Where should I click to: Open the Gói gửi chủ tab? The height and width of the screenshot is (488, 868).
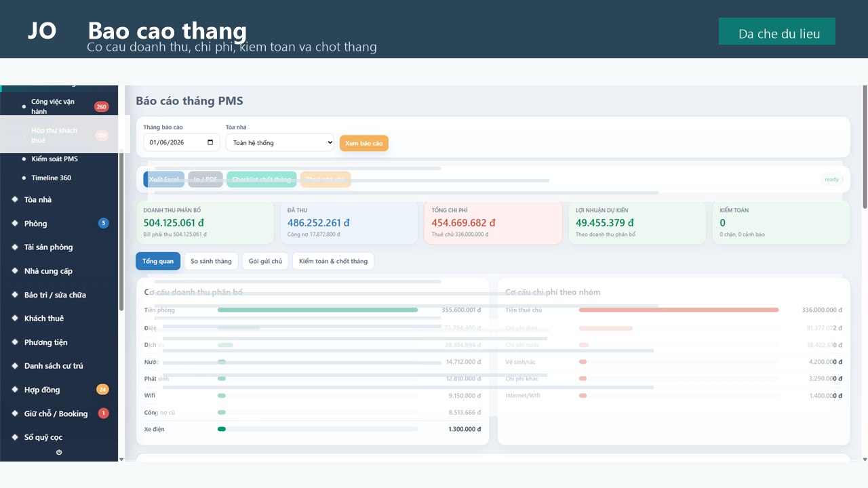coord(265,261)
